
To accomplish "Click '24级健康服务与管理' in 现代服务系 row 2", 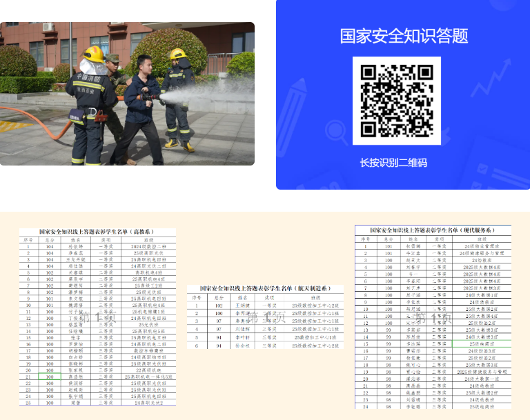I will click(x=482, y=253).
